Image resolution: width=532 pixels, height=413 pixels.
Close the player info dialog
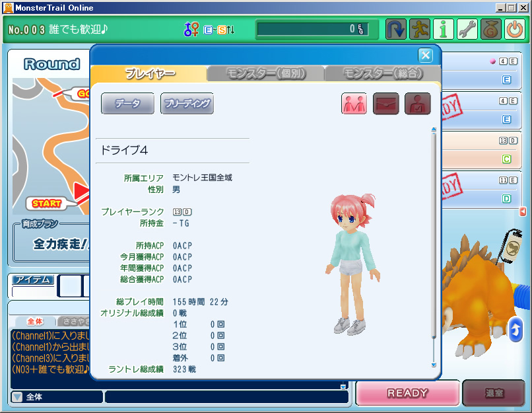point(426,55)
